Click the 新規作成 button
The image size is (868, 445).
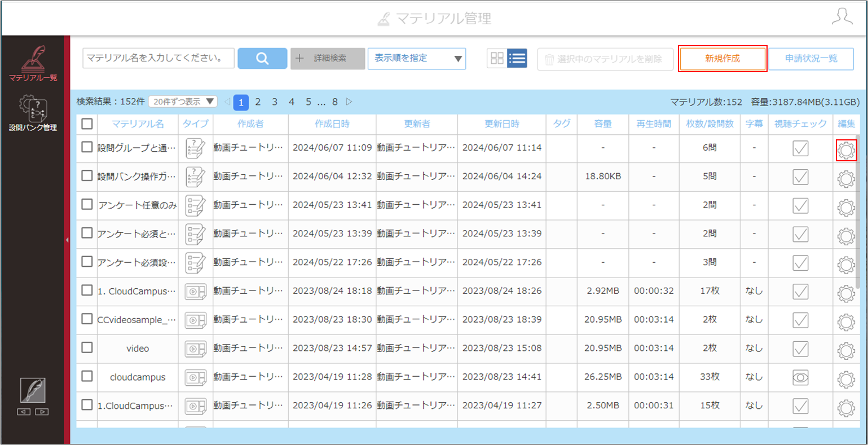722,59
